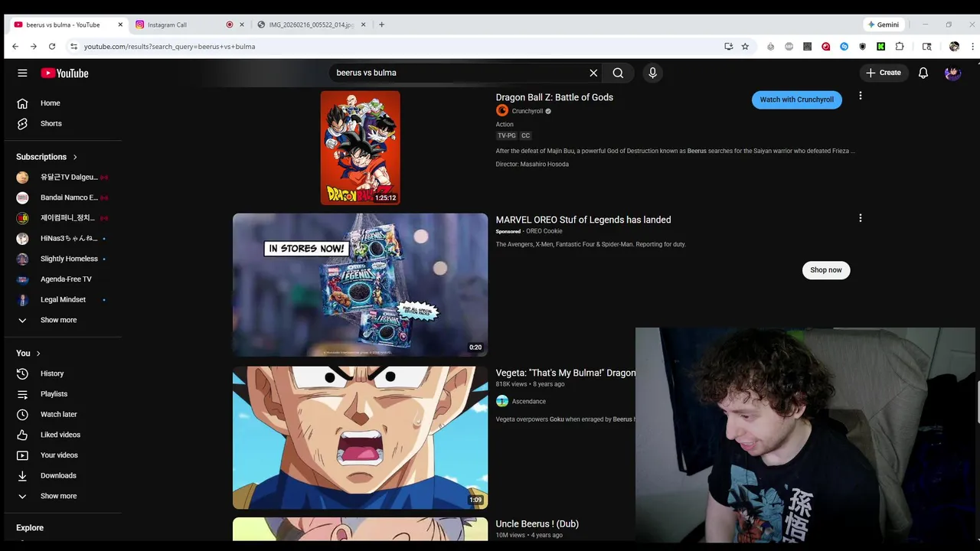Open Uncle Beerus ! (Dub) video title
Image resolution: width=980 pixels, height=551 pixels.
click(x=537, y=524)
